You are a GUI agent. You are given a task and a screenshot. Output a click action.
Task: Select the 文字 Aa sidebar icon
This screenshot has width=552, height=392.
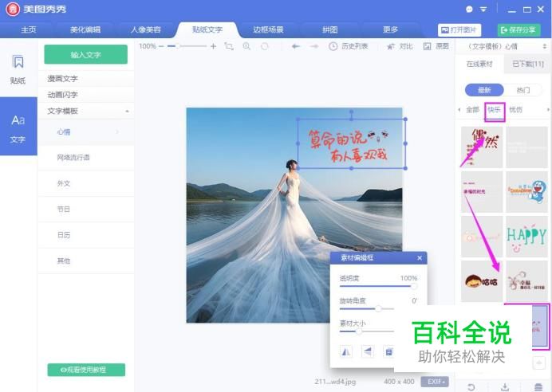[18, 127]
